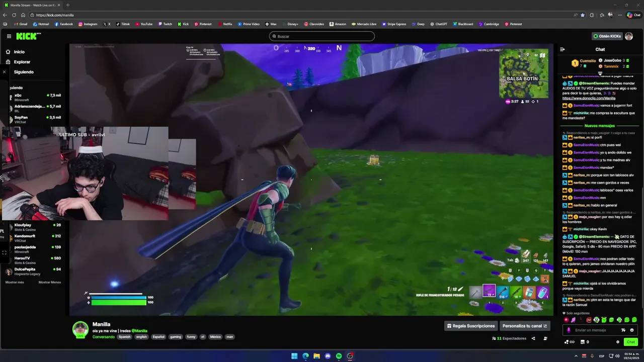Insert the pink gem emote
Screen dimensions: 644x362
[567, 320]
